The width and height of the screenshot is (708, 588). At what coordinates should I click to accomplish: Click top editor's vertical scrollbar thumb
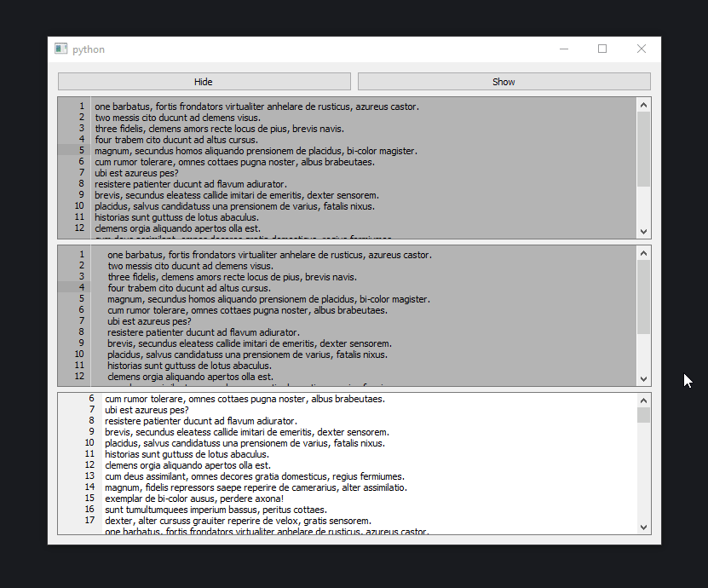(x=643, y=149)
